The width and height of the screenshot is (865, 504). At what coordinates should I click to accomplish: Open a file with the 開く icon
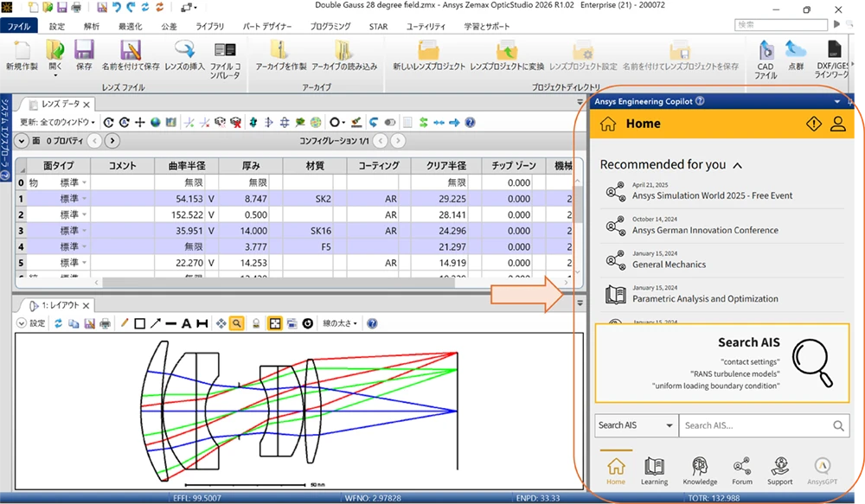coord(55,50)
